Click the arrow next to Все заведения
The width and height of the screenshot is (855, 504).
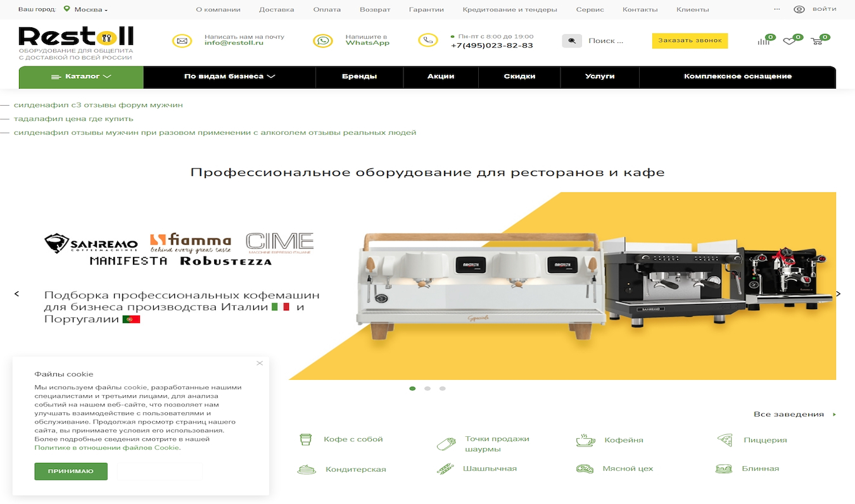click(834, 415)
